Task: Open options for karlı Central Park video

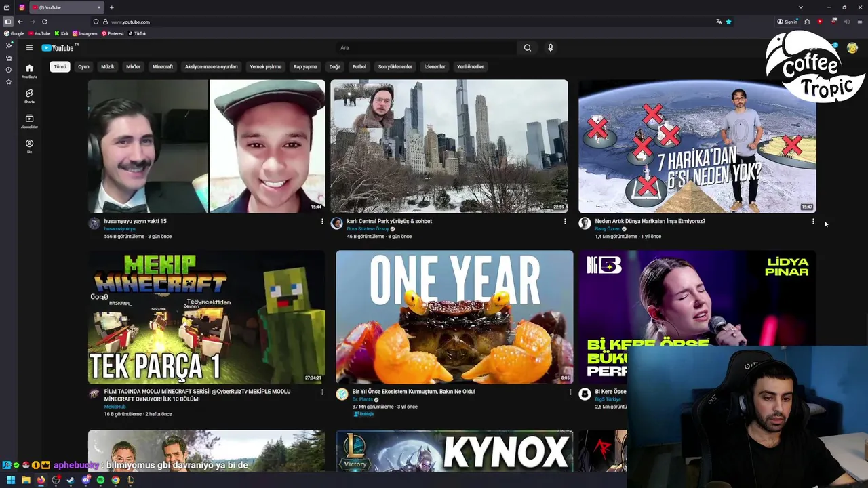Action: click(x=565, y=222)
